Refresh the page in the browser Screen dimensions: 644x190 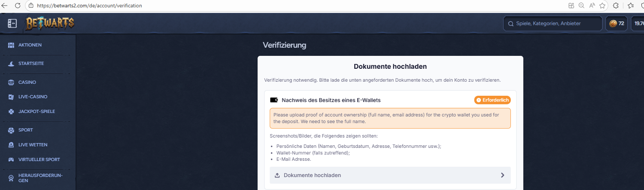pos(18,6)
